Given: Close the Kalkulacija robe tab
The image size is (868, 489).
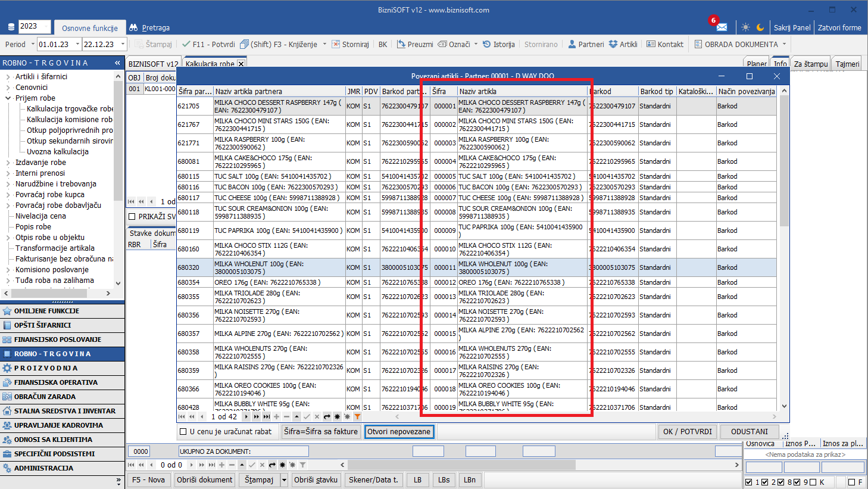Looking at the screenshot, I should [241, 64].
